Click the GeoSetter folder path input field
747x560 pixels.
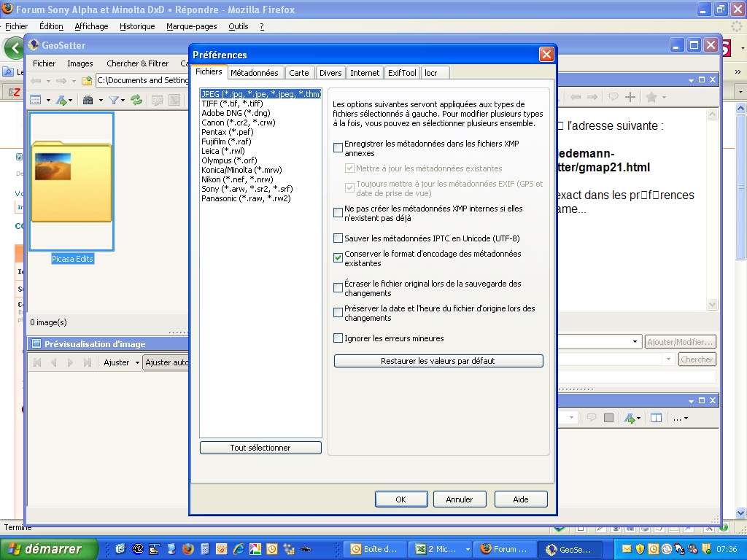click(142, 80)
